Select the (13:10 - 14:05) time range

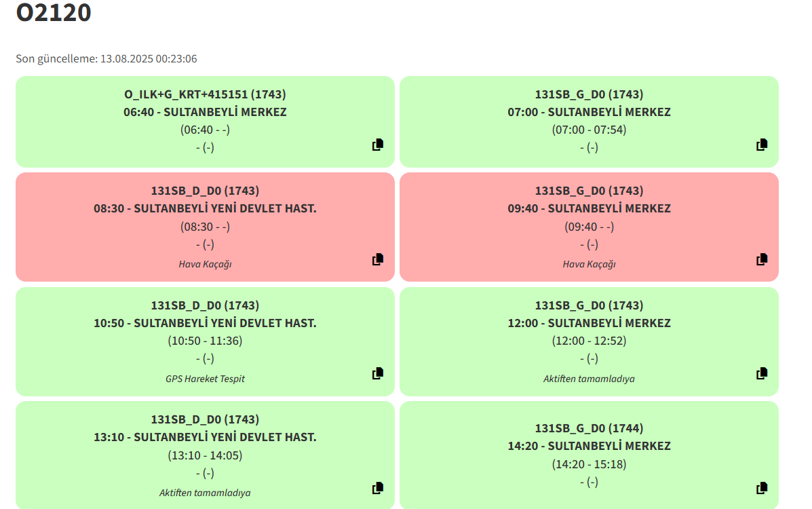205,455
